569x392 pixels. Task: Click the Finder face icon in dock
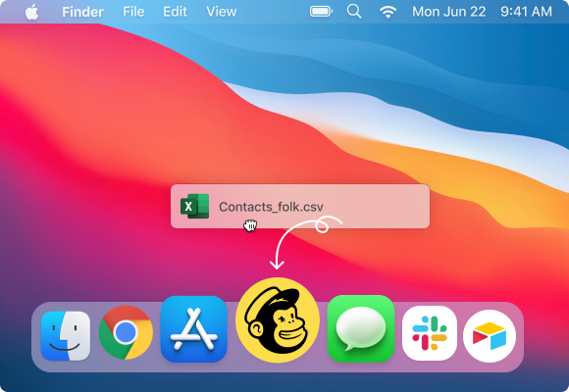66,336
